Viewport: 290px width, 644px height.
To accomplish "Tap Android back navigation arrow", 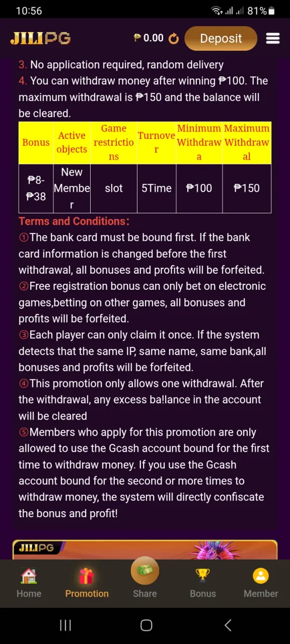I will tap(228, 625).
